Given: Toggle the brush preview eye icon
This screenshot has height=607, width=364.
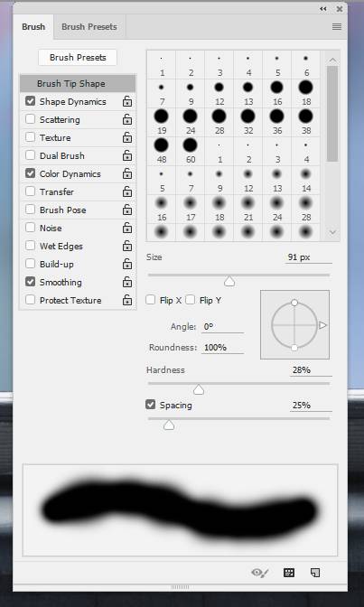Looking at the screenshot, I should pos(259,573).
